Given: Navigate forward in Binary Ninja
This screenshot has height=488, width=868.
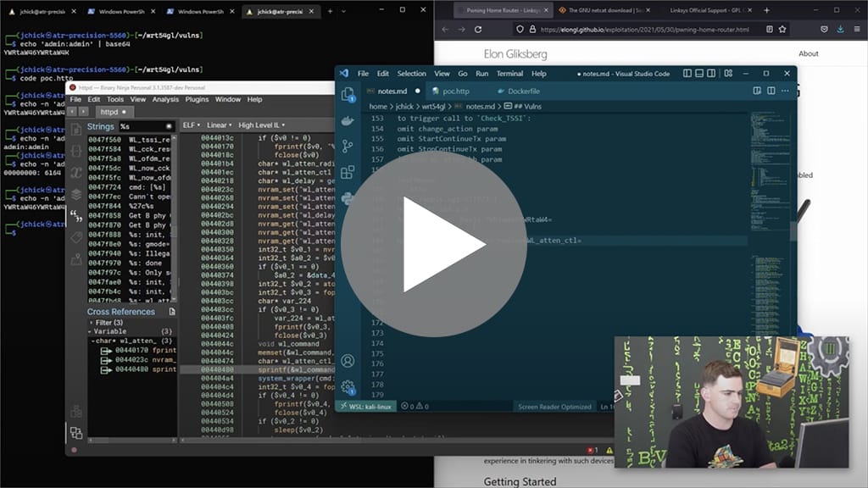Looking at the screenshot, I should [83, 112].
